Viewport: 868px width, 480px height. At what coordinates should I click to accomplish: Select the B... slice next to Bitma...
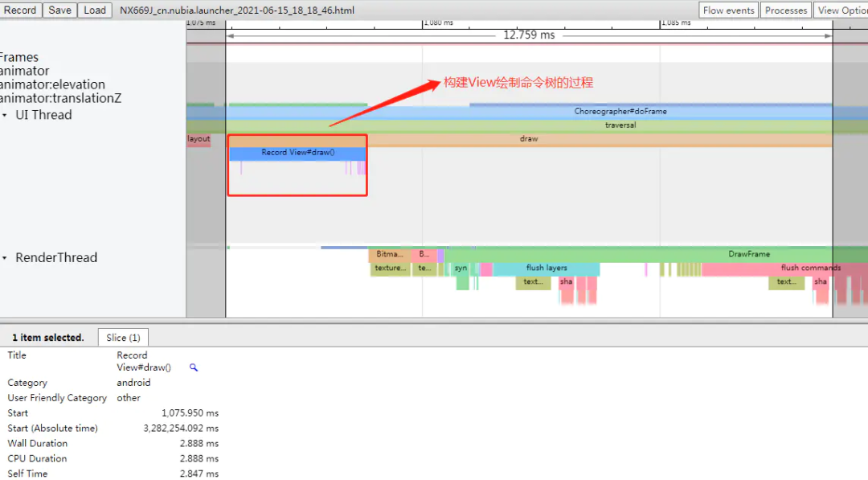pos(424,254)
